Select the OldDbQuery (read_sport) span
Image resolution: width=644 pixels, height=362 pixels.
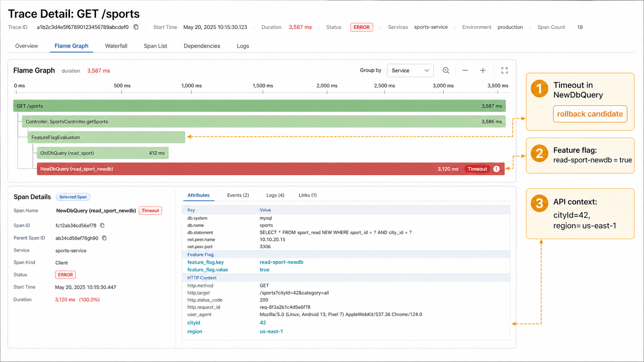pyautogui.click(x=103, y=153)
